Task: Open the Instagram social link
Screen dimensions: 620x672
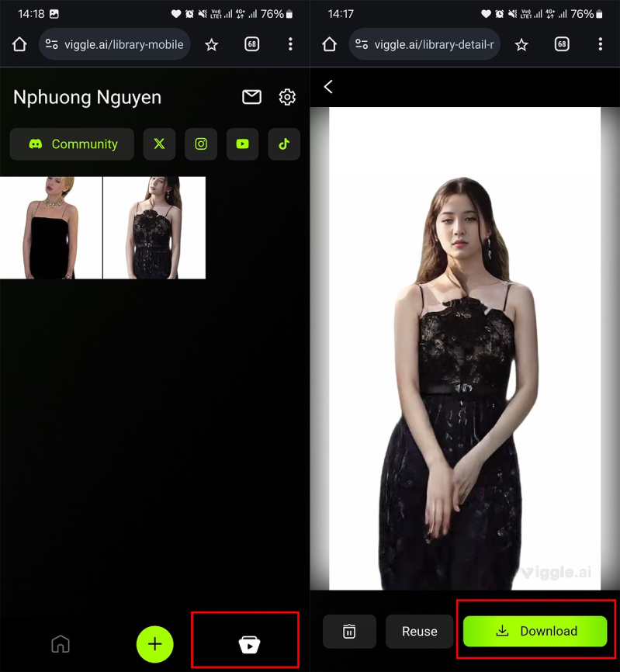Action: tap(201, 144)
